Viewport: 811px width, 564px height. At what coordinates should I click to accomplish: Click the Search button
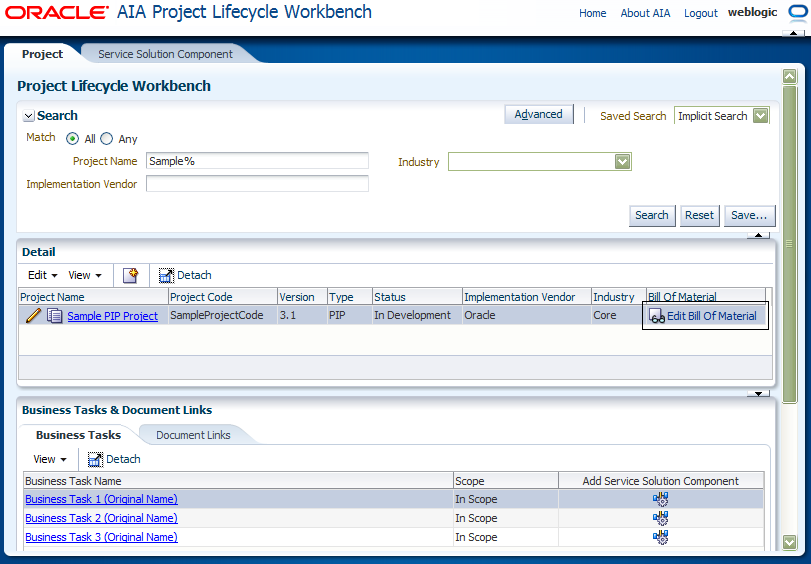coord(652,215)
